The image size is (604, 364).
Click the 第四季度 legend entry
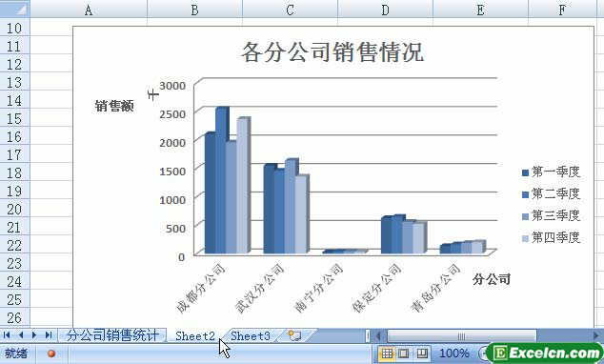551,237
